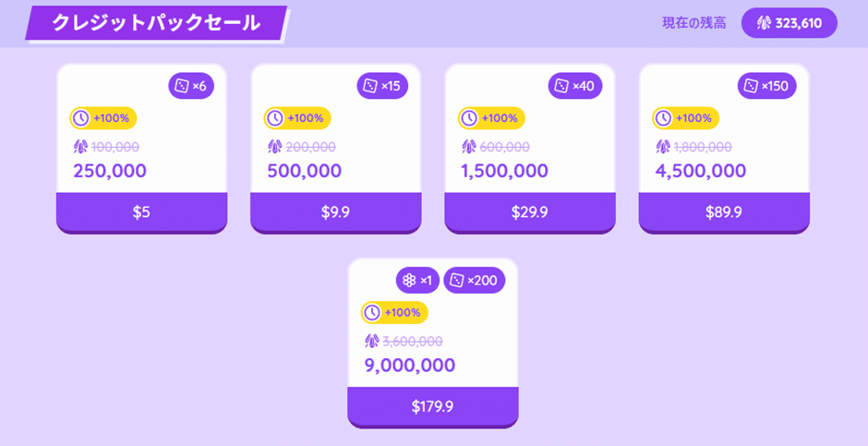Viewport: 868px width, 446px height.
Task: Click the clock icon on the 250,000 pack
Action: pyautogui.click(x=81, y=118)
